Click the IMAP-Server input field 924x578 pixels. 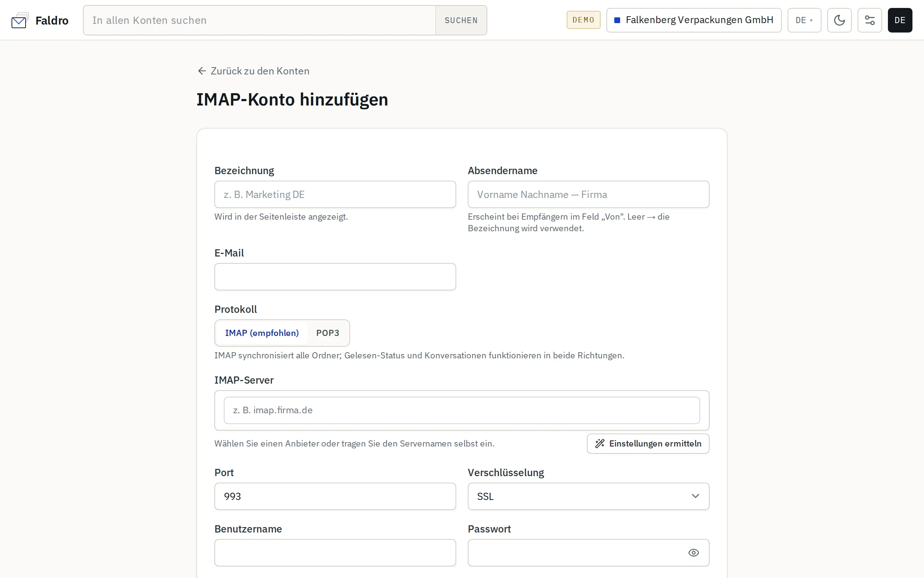462,410
